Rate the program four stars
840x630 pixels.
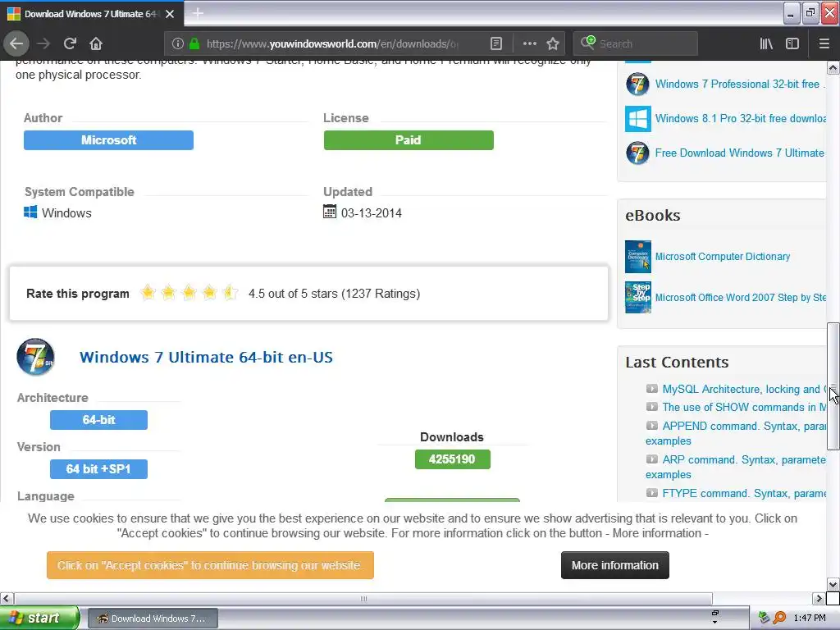point(209,293)
